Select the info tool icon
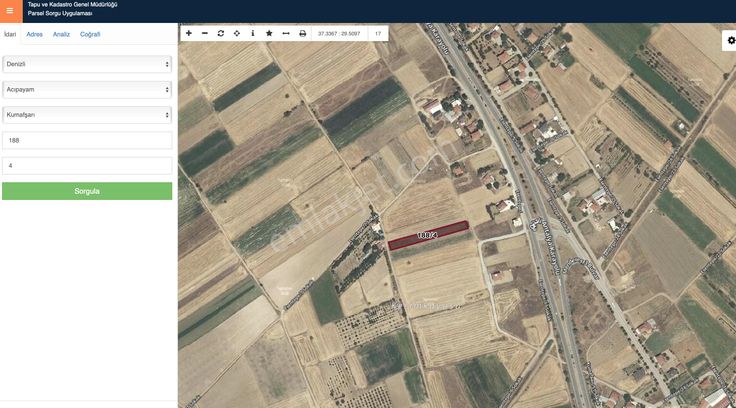 point(253,33)
